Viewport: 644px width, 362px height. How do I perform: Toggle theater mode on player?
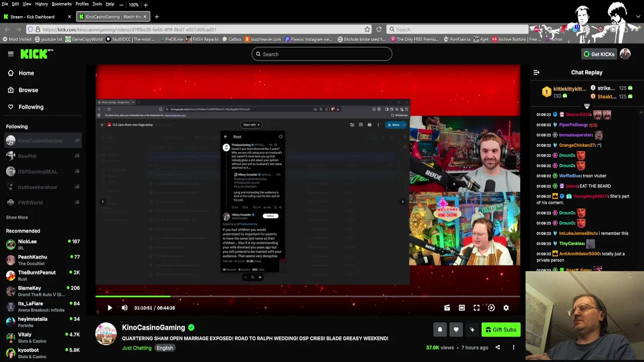(462, 308)
